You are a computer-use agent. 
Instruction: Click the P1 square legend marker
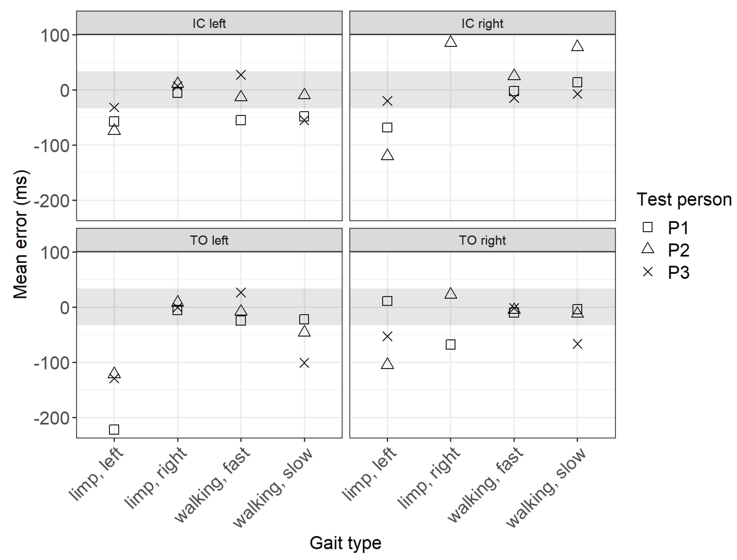click(x=647, y=227)
